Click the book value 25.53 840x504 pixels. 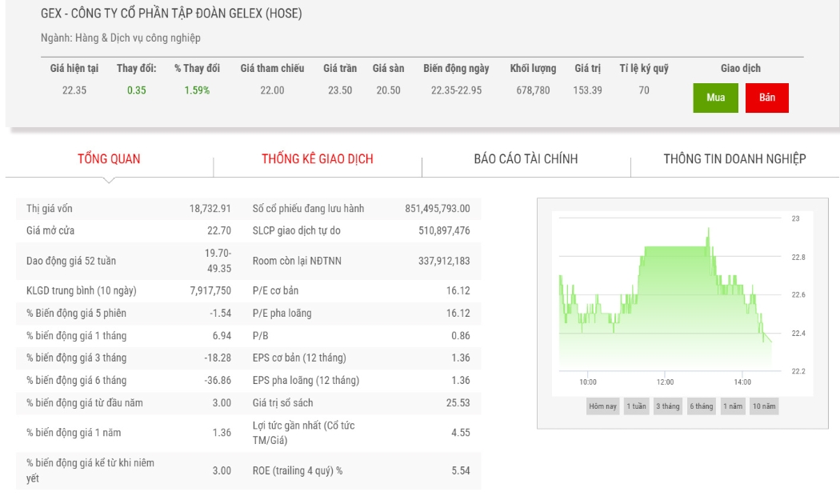pyautogui.click(x=458, y=402)
